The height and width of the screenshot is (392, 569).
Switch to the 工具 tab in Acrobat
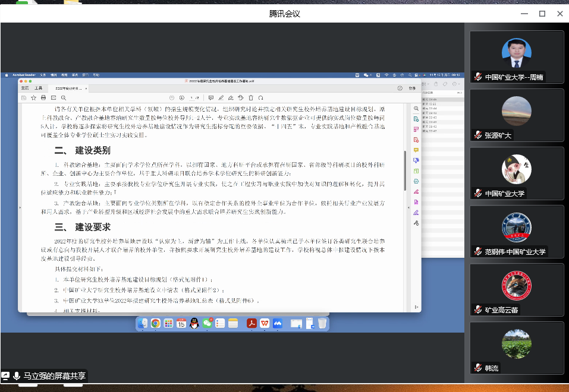click(39, 88)
